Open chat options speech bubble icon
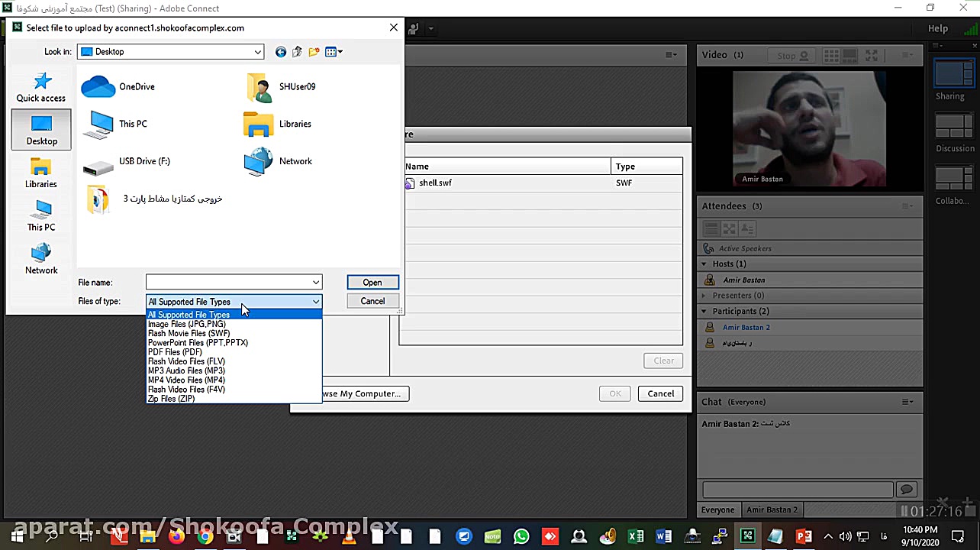Image resolution: width=980 pixels, height=550 pixels. [906, 489]
